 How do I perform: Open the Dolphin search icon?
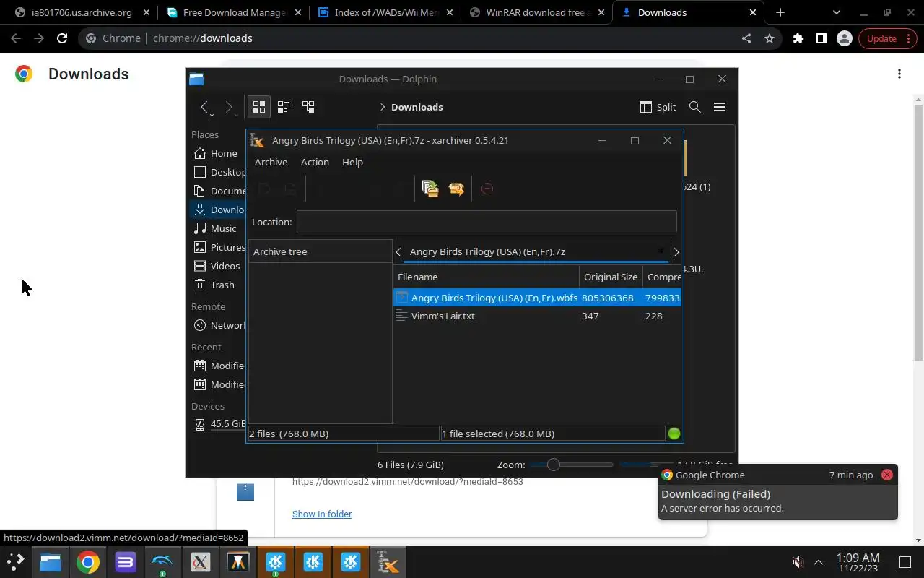[695, 107]
